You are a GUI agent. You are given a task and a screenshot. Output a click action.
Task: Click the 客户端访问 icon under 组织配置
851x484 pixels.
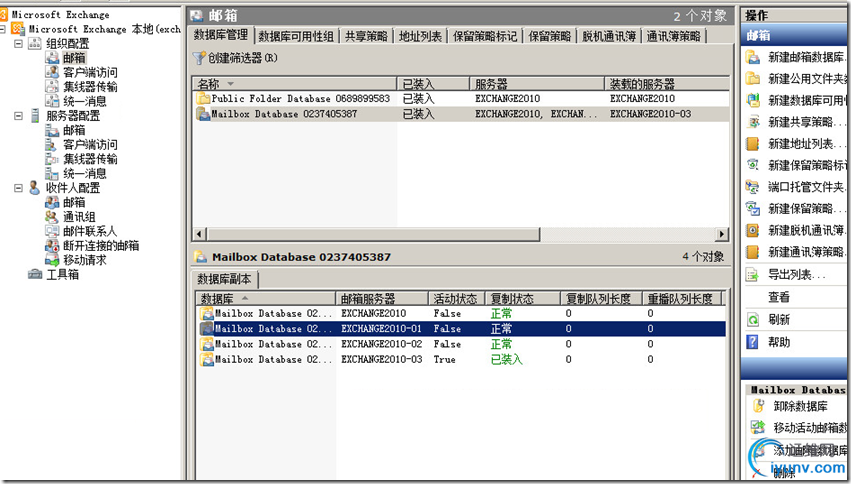pyautogui.click(x=52, y=72)
